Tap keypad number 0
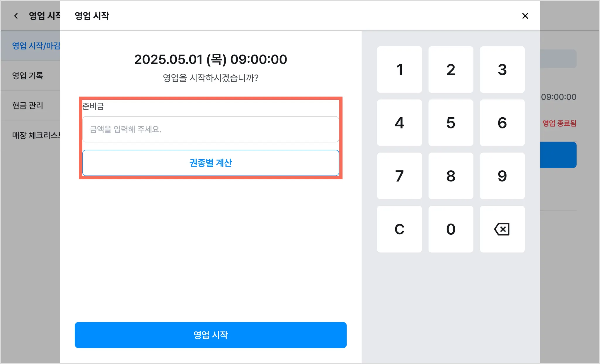This screenshot has height=364, width=600. [x=451, y=229]
